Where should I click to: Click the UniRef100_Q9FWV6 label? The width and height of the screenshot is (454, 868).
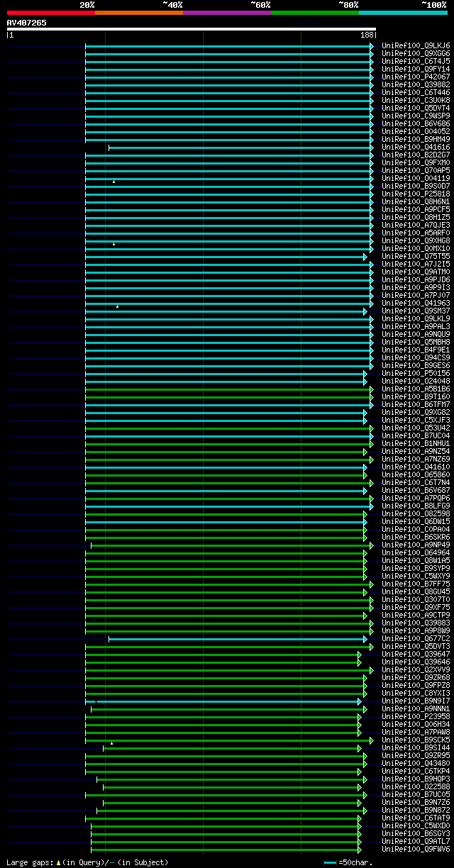click(x=416, y=850)
